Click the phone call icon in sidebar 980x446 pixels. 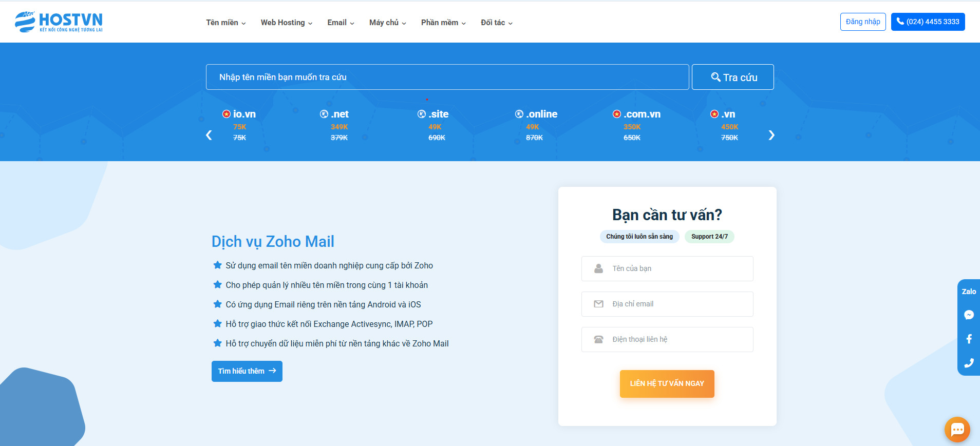[x=969, y=363]
